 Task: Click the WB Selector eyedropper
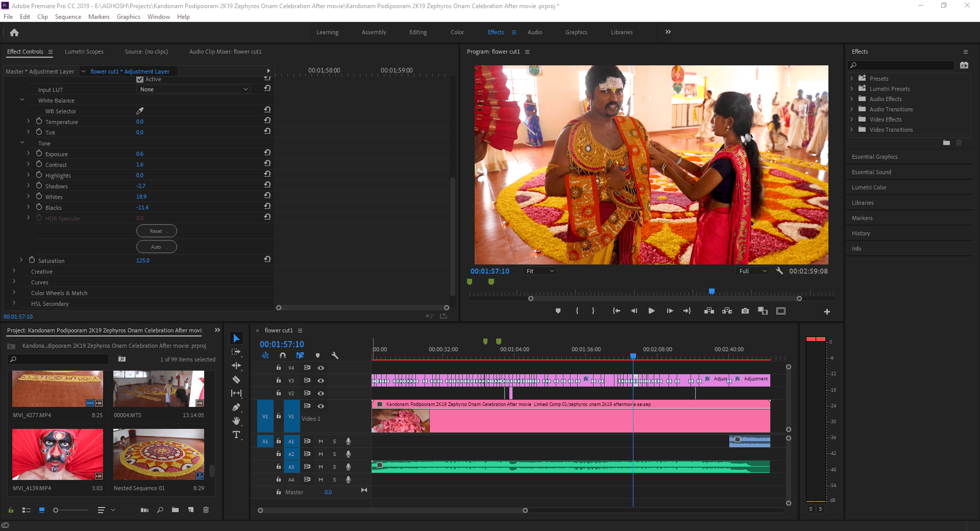click(140, 110)
